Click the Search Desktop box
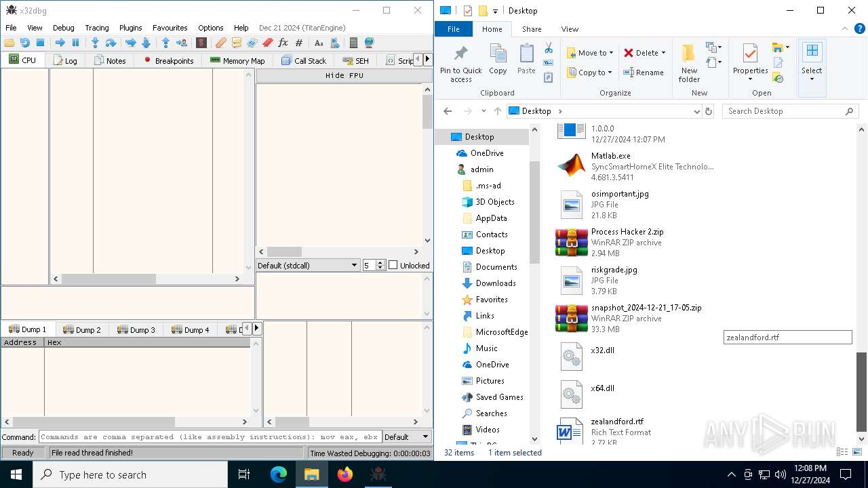Screen dimensions: 868x488 [791, 111]
